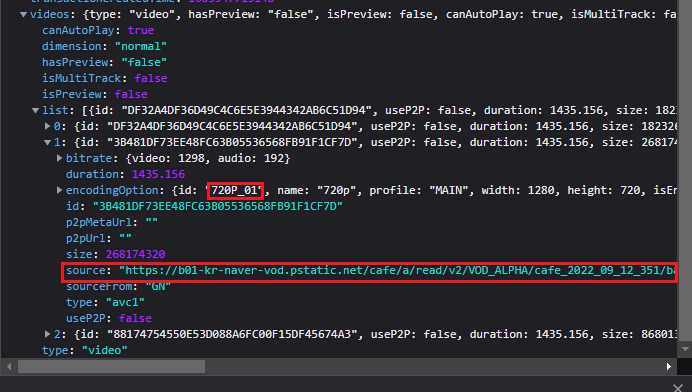Collapse the videos object tree node
692x392 pixels.
tap(23, 15)
